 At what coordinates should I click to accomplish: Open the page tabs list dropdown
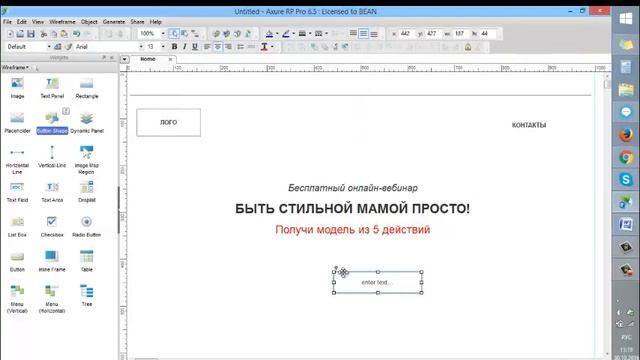click(124, 59)
